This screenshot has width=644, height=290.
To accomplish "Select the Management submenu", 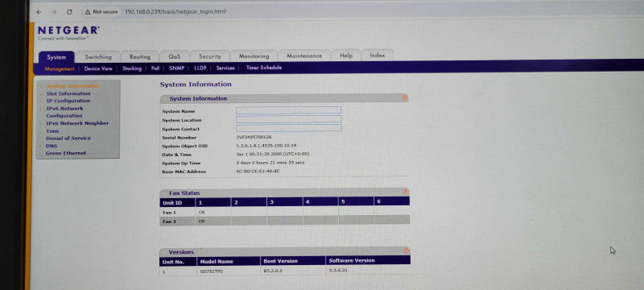I will [60, 69].
